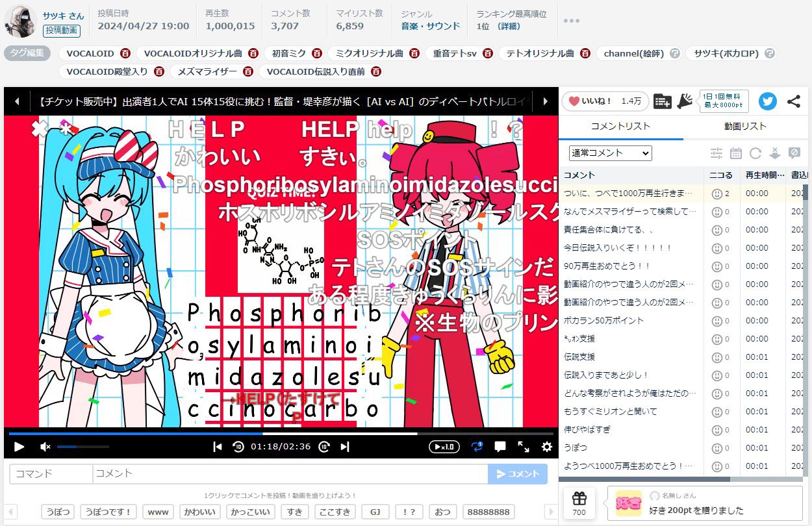The width and height of the screenshot is (812, 526).
Task: Post the quick comment かわいい
Action: [x=200, y=512]
